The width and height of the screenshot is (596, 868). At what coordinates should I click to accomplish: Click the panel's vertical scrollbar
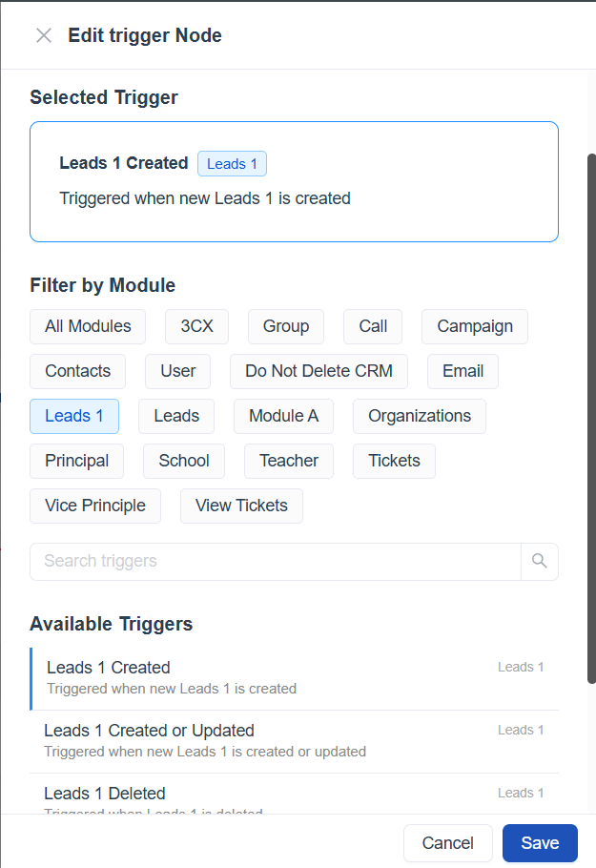point(591,418)
